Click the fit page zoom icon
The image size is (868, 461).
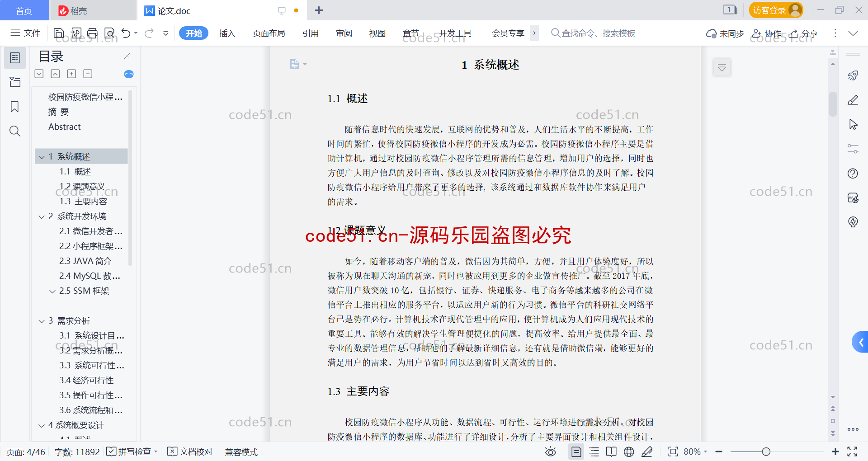click(x=673, y=452)
